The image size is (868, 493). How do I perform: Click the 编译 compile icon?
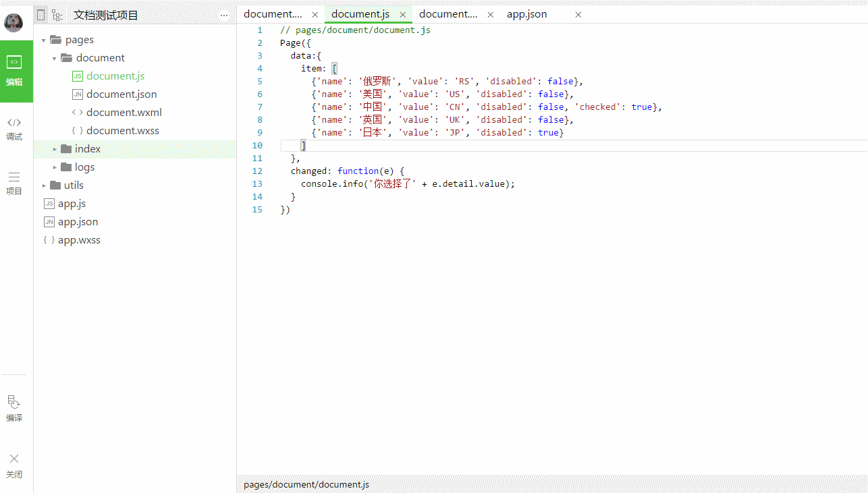coord(14,408)
